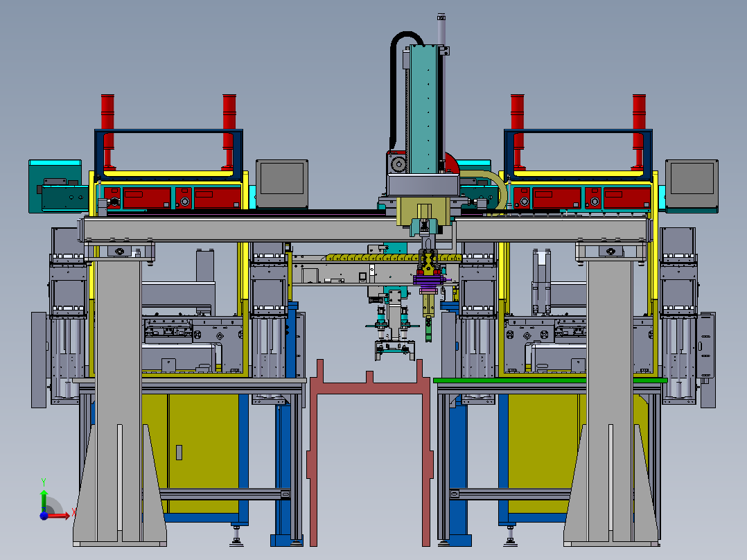747x560 pixels.
Task: Select the gray side panel on far left edge
Action: point(39,360)
